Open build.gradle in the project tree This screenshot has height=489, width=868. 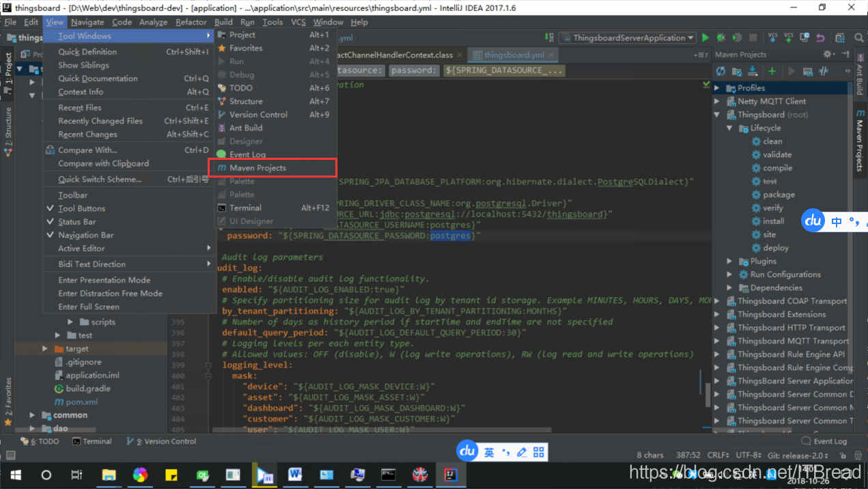82,388
